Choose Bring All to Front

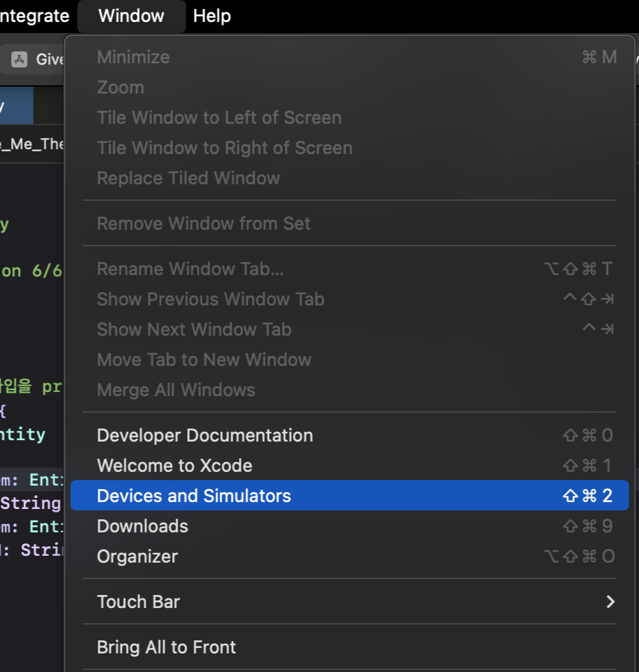point(349,647)
